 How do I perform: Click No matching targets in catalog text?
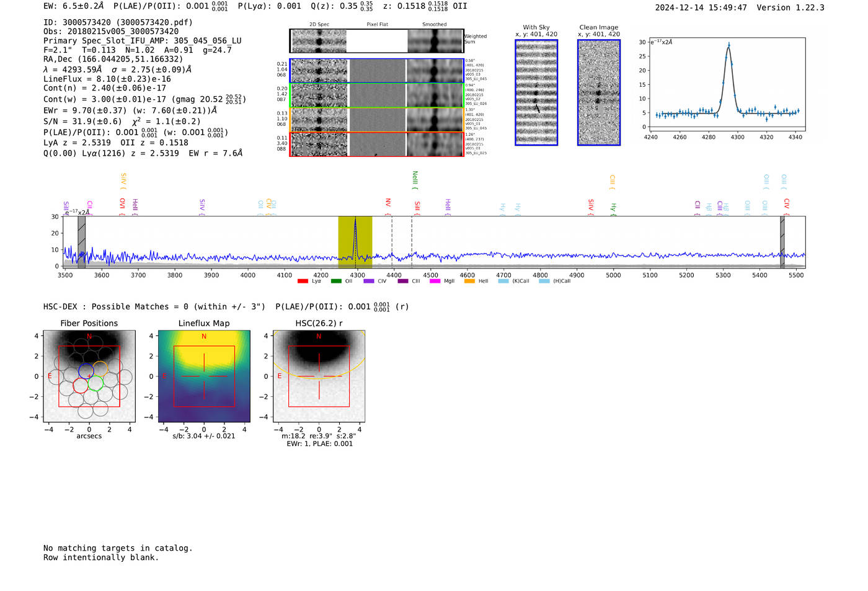[118, 548]
